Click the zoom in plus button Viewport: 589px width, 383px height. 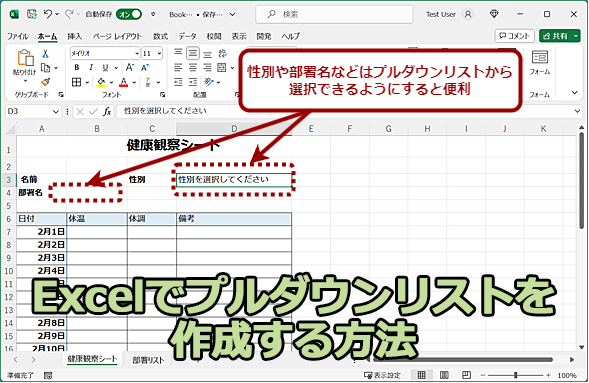(548, 375)
